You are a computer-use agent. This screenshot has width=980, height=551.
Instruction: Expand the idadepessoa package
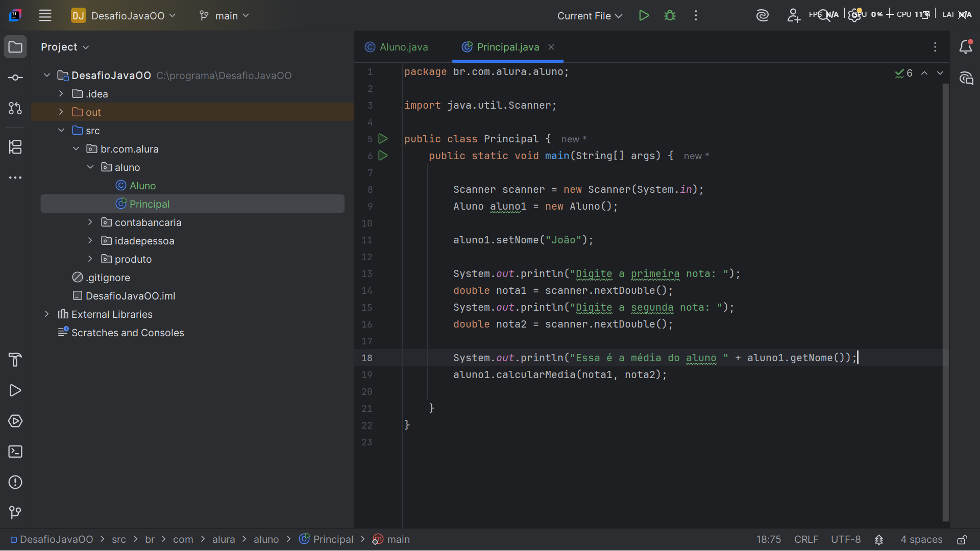click(x=90, y=241)
